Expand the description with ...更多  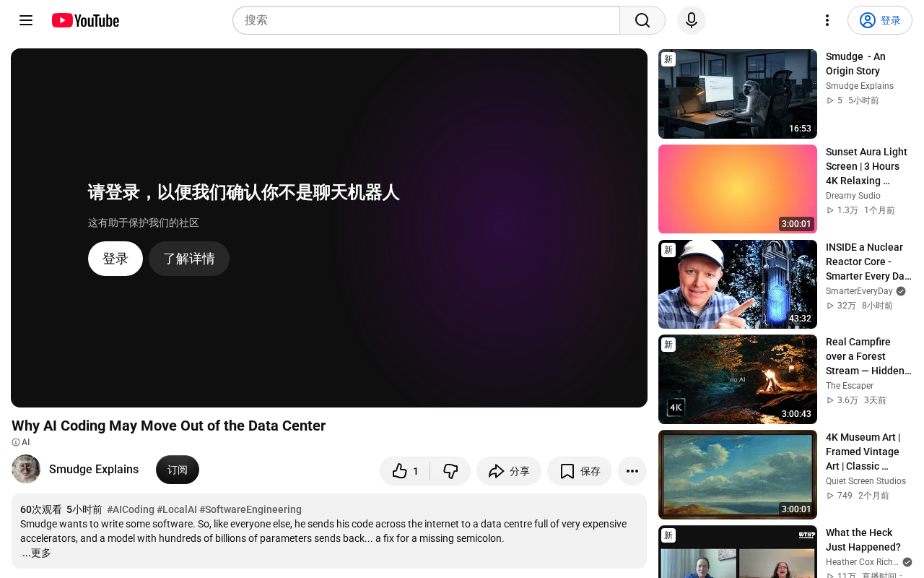pos(37,553)
